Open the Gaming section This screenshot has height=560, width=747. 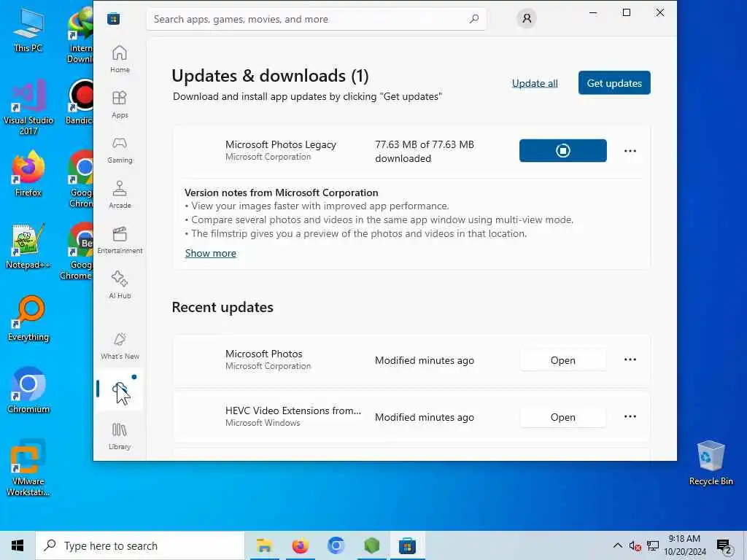120,149
